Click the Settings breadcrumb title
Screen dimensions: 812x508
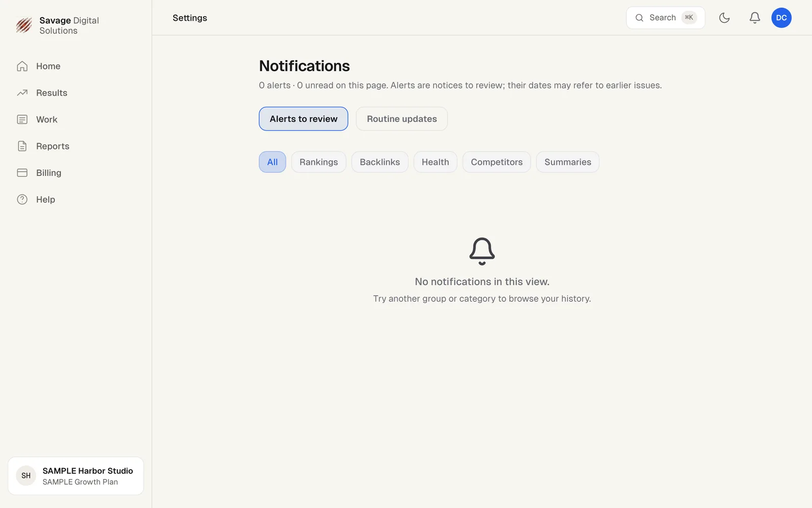coord(190,18)
